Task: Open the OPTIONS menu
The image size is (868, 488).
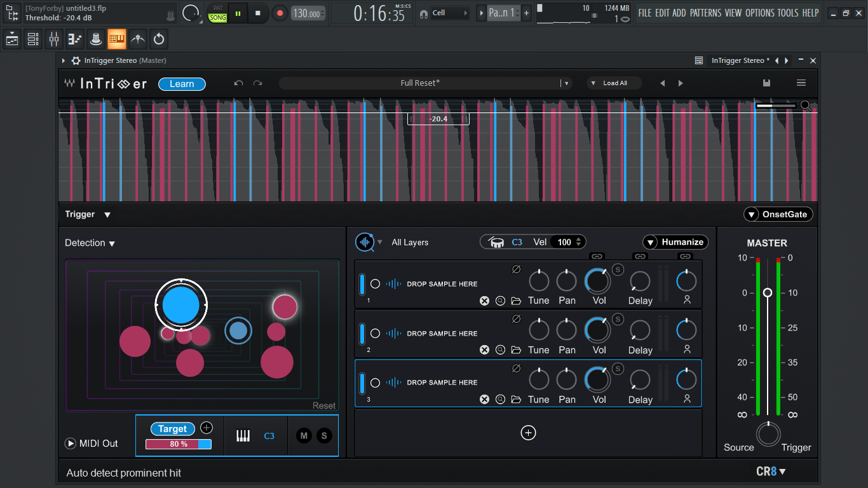Action: click(x=760, y=13)
